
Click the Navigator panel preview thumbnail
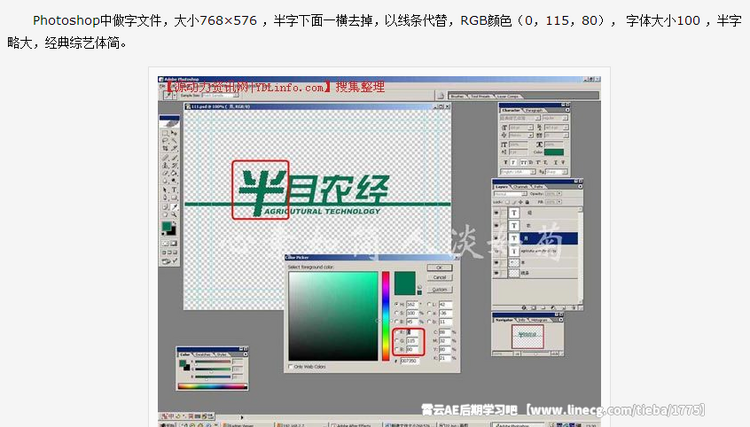pos(528,337)
